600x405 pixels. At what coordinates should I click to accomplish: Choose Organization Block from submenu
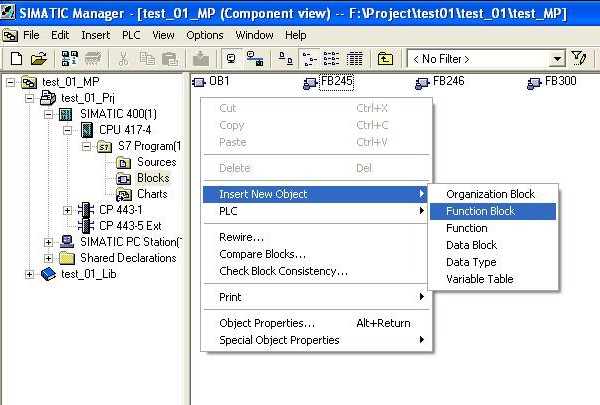coord(493,194)
